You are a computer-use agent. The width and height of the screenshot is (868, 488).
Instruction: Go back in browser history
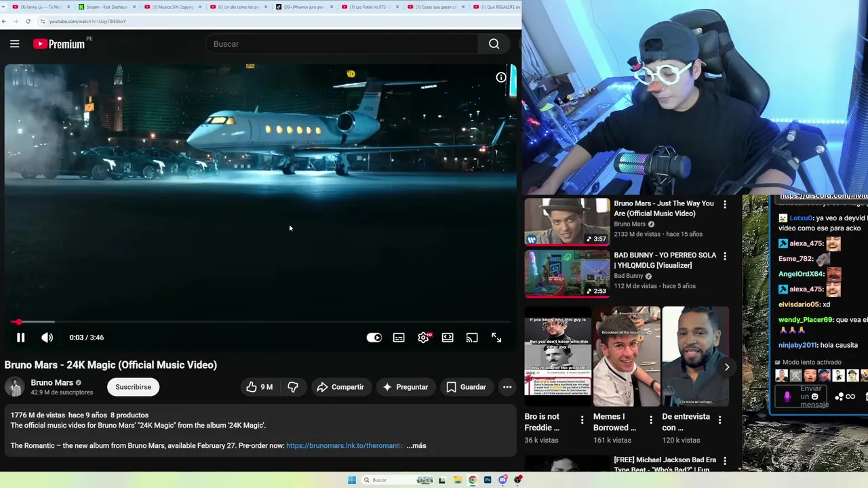pyautogui.click(x=4, y=21)
